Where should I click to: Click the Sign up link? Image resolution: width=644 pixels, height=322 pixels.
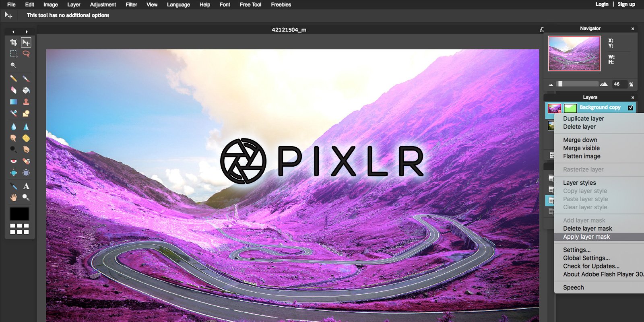(x=626, y=4)
